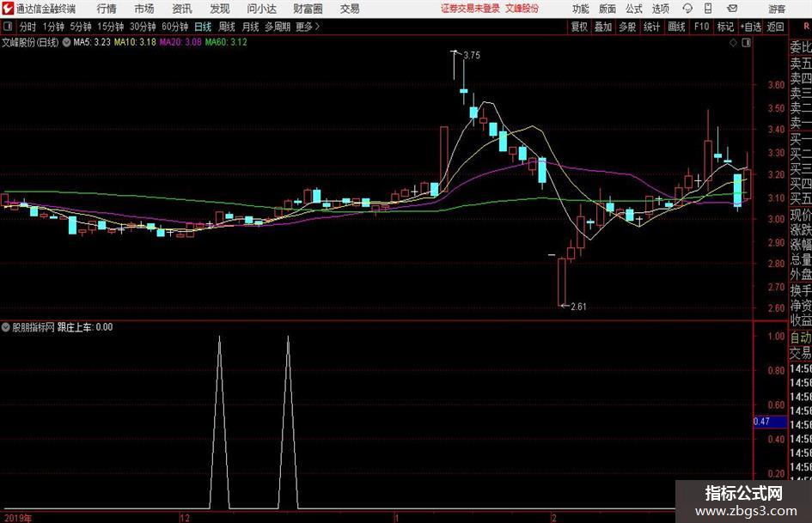Switch to 30分钟 period
This screenshot has width=812, height=523.
(143, 27)
